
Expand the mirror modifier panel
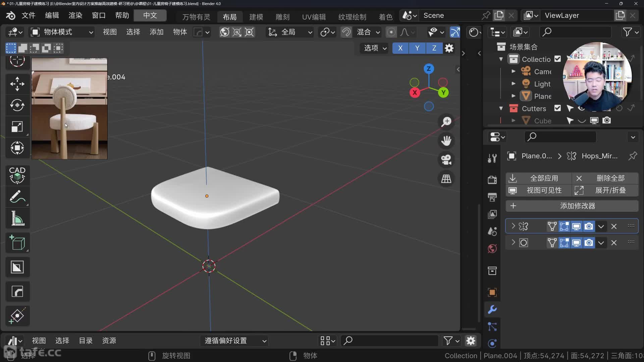point(513,227)
